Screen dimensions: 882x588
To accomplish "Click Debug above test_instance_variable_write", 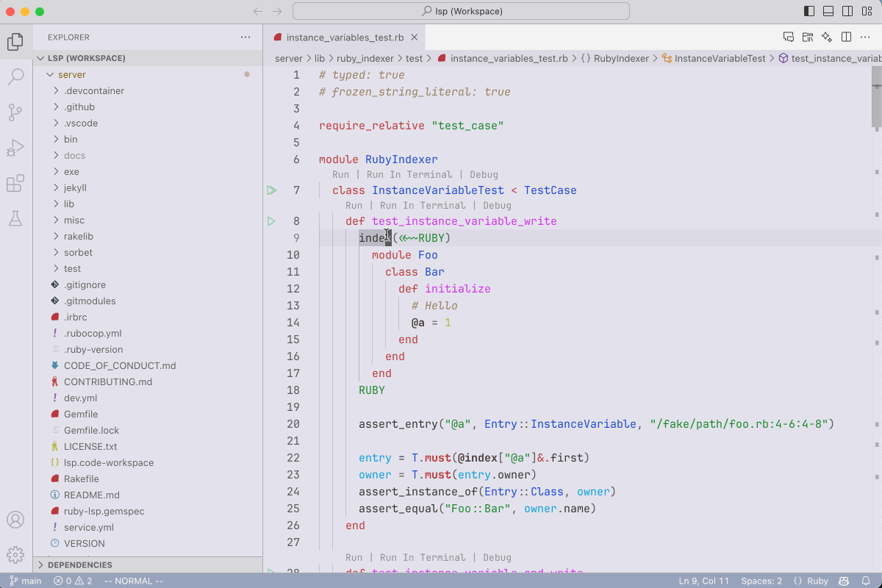I will pos(497,206).
